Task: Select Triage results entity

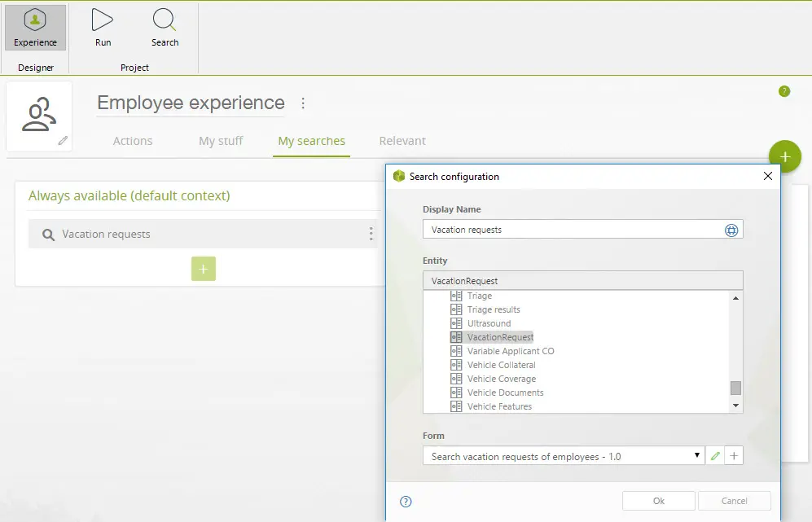Action: pyautogui.click(x=494, y=309)
